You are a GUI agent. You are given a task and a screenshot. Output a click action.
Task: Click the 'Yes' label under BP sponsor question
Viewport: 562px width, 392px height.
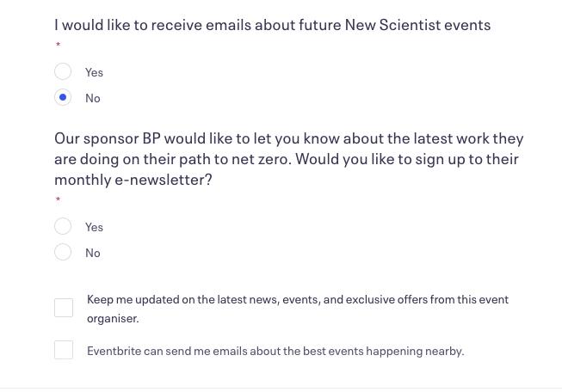coord(94,227)
